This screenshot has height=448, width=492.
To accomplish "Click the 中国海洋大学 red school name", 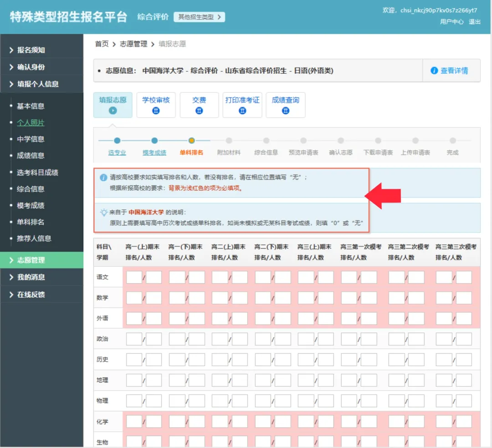I will 146,212.
